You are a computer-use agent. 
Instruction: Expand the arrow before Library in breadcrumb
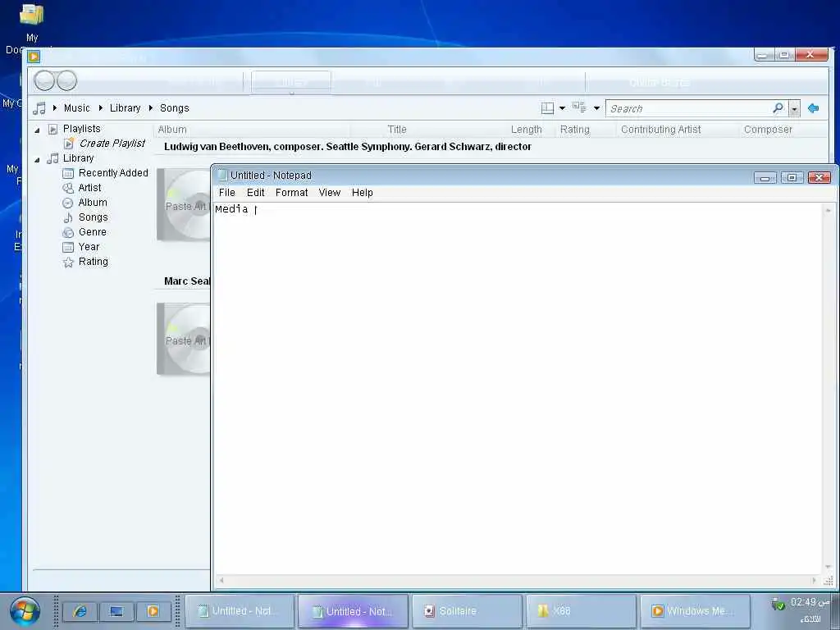[x=100, y=107]
